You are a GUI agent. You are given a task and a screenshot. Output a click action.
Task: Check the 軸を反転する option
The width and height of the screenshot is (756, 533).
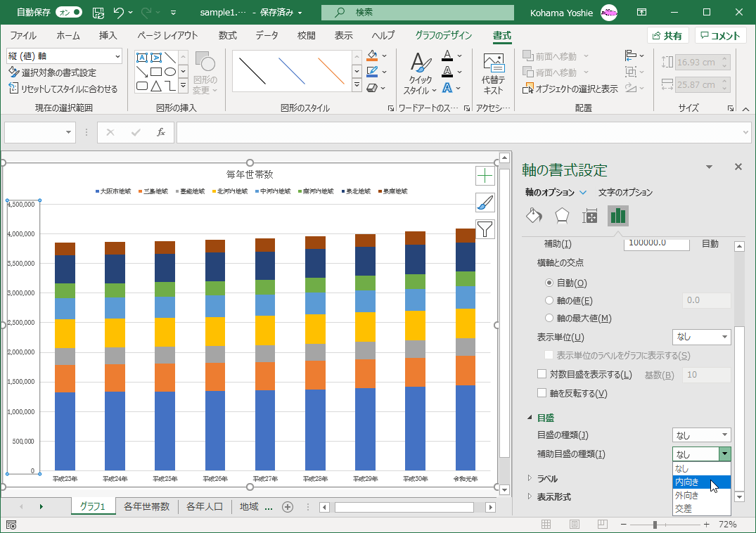point(542,392)
